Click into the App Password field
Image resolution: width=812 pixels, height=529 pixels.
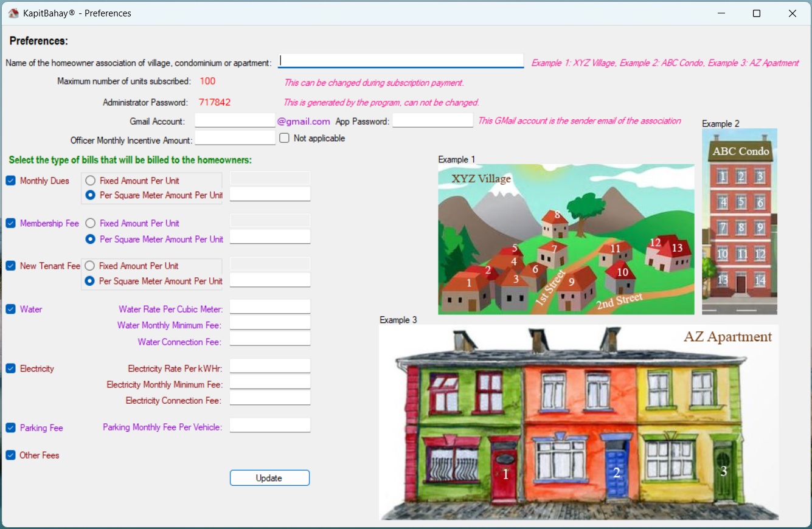tap(432, 120)
